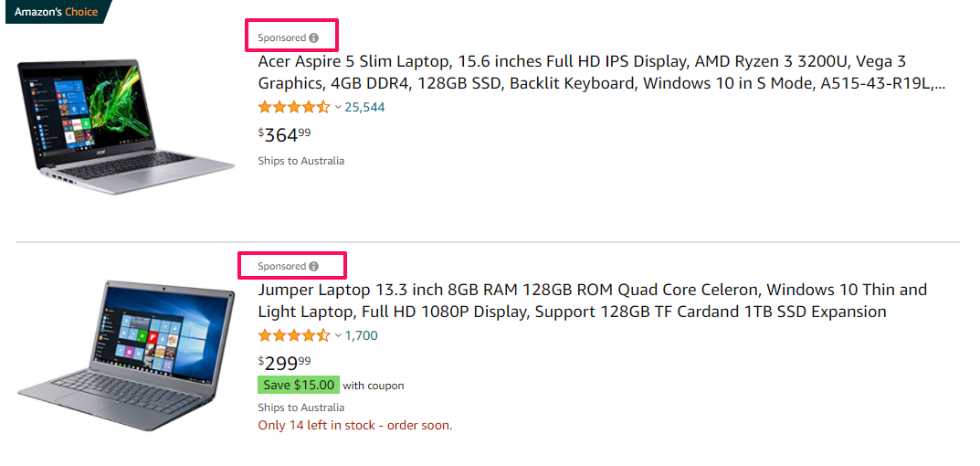Click the $364.99 price

[284, 134]
